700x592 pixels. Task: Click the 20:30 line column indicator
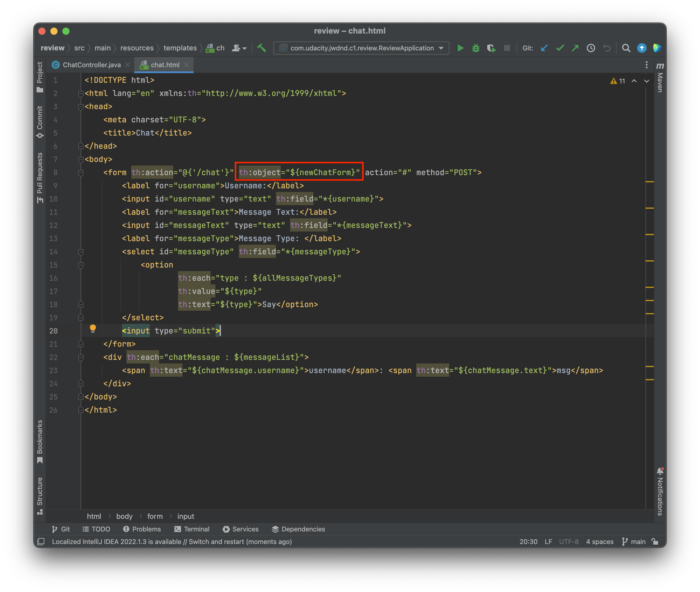(x=528, y=542)
